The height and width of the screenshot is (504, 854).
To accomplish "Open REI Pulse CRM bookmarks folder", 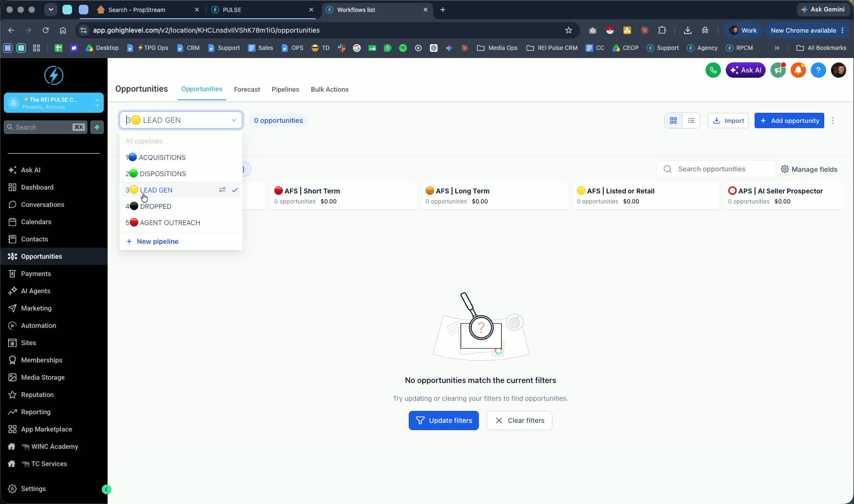I will click(x=552, y=48).
